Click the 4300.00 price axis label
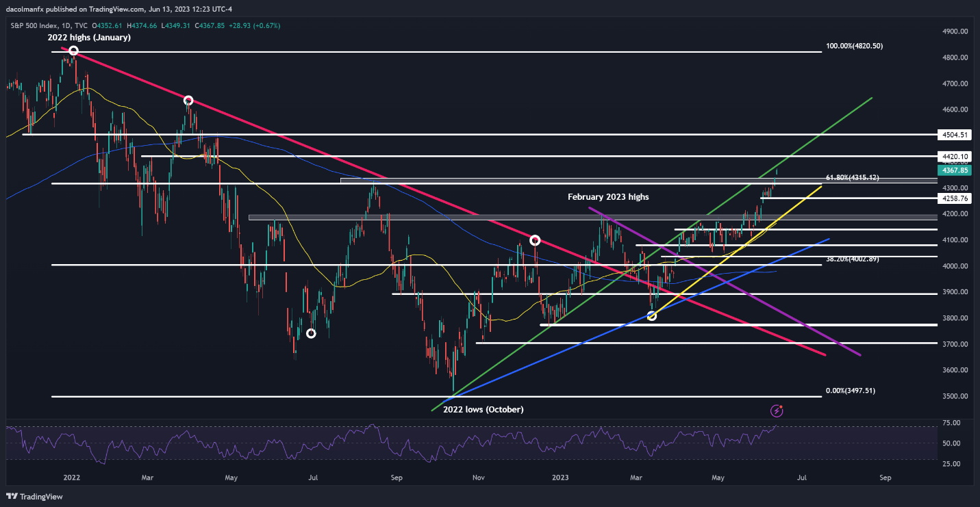 pyautogui.click(x=954, y=188)
